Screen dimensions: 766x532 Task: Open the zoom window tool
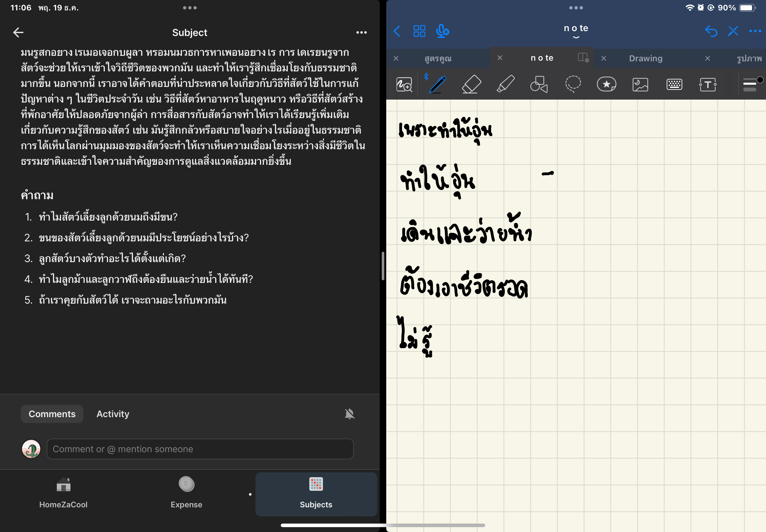click(x=404, y=84)
